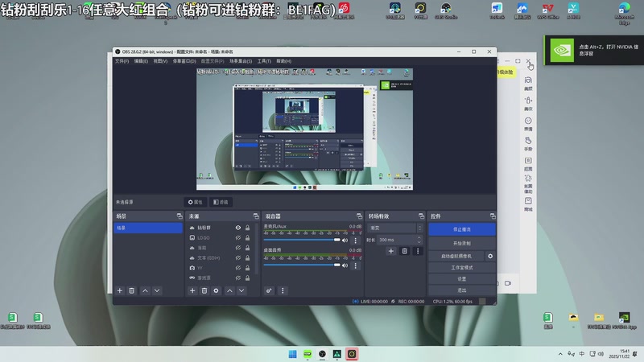This screenshot has height=362, width=644.
Task: Delete the selected source with trash icon
Action: click(204, 290)
